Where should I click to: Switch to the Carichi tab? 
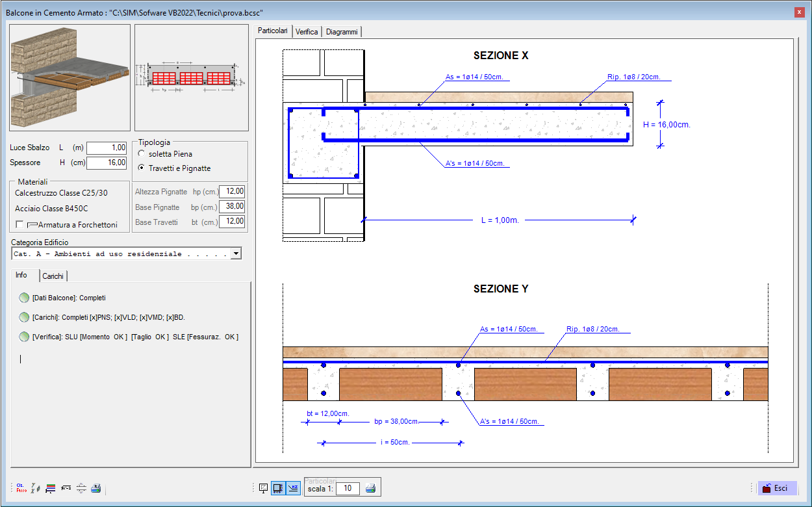pos(53,276)
